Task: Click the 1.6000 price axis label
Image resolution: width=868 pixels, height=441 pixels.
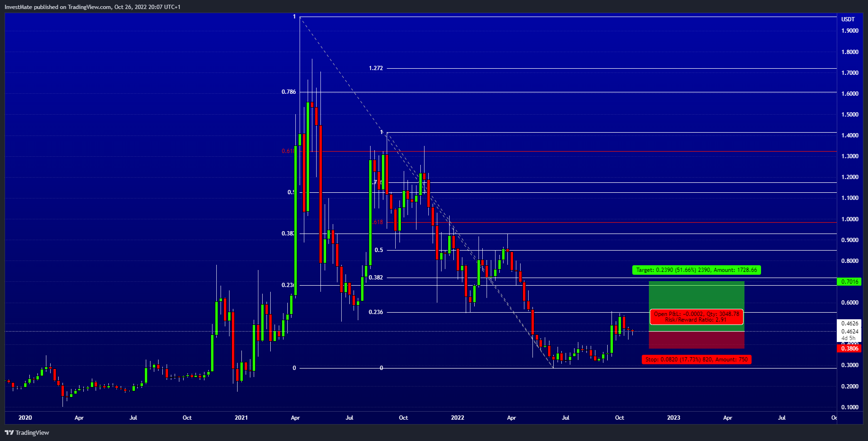Action: coord(850,94)
